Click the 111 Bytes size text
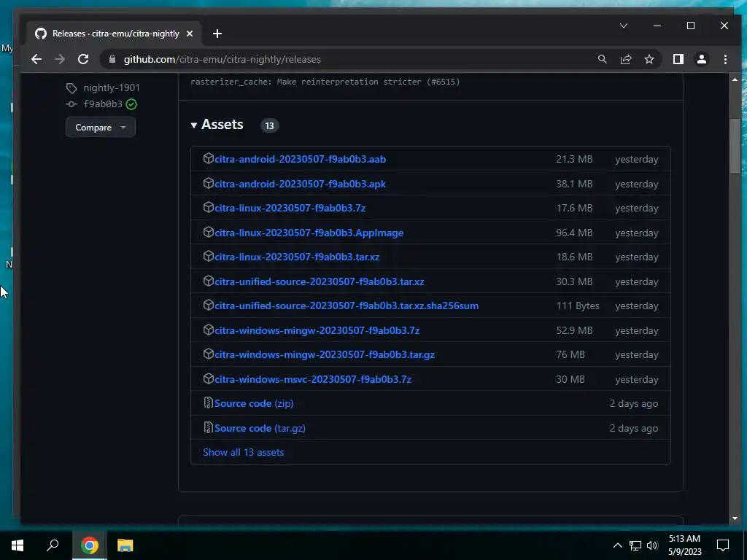 click(578, 306)
